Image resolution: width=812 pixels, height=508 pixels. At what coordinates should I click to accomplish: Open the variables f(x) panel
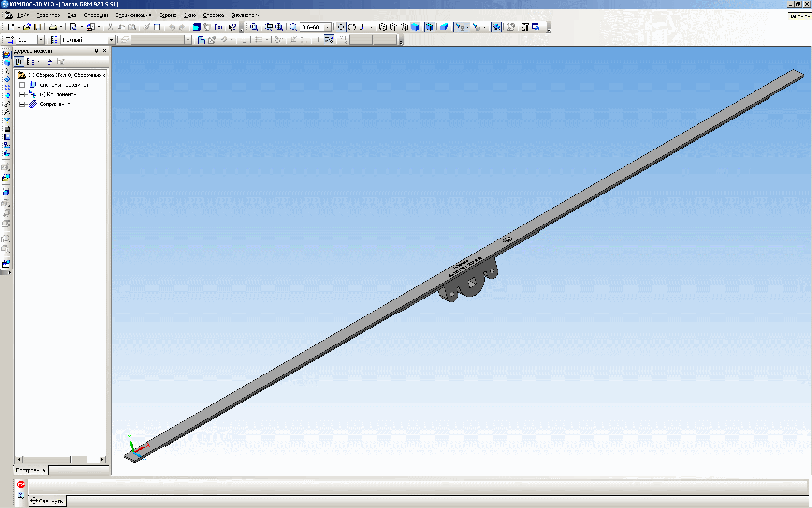(x=218, y=27)
